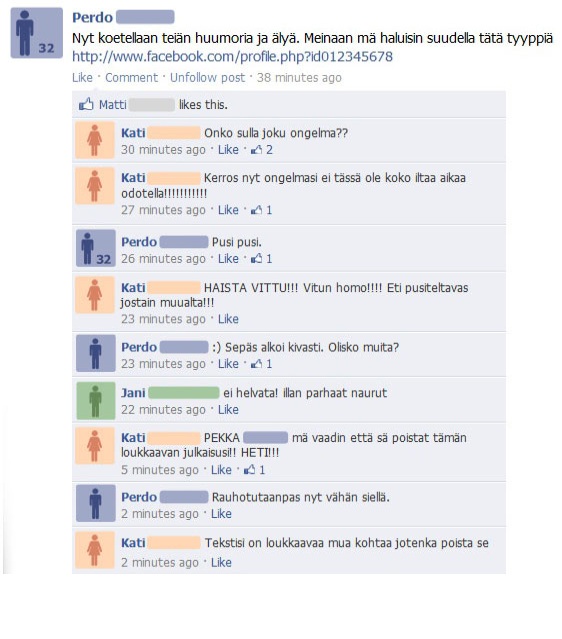Open Jani's profile name link
The image size is (562, 639).
(x=133, y=393)
